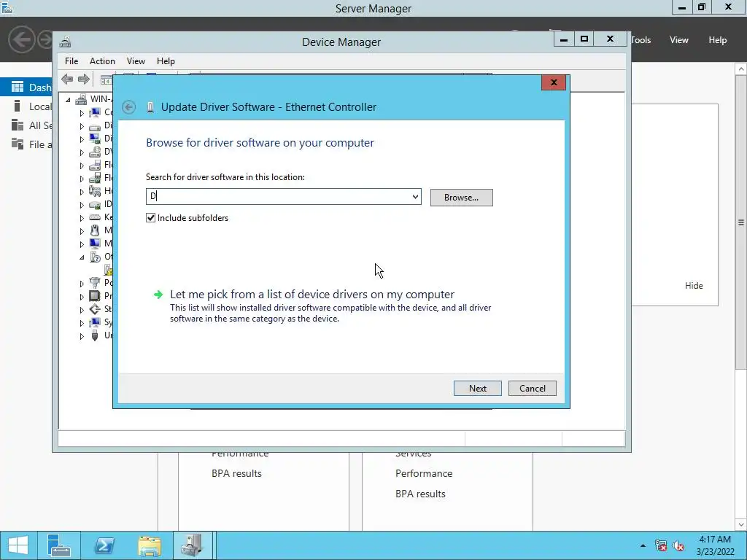Viewport: 747px width, 560px height.
Task: Click Device Manager toolbar Forward arrow
Action: [83, 79]
